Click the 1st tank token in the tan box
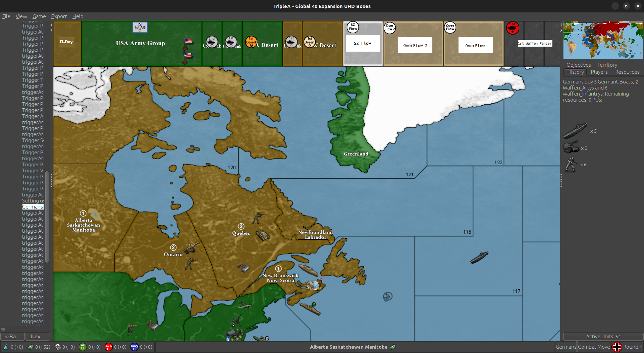Screen dimensions: 644x353 pos(291,42)
